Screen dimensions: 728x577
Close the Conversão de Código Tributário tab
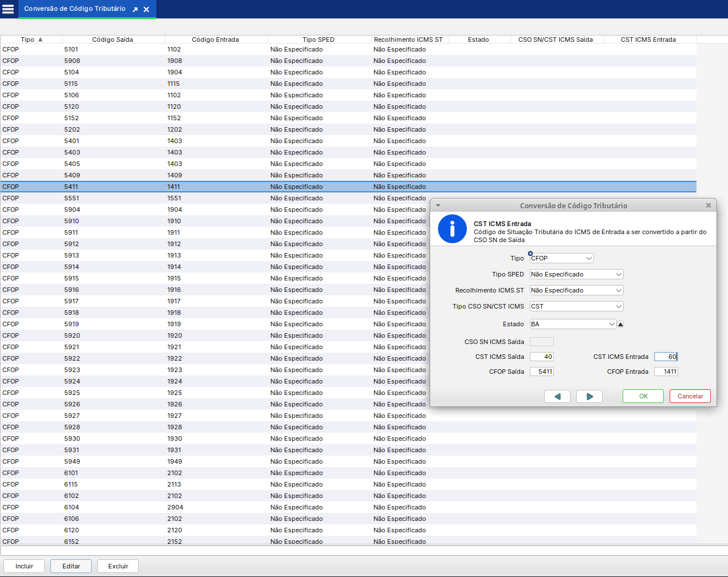coord(147,10)
